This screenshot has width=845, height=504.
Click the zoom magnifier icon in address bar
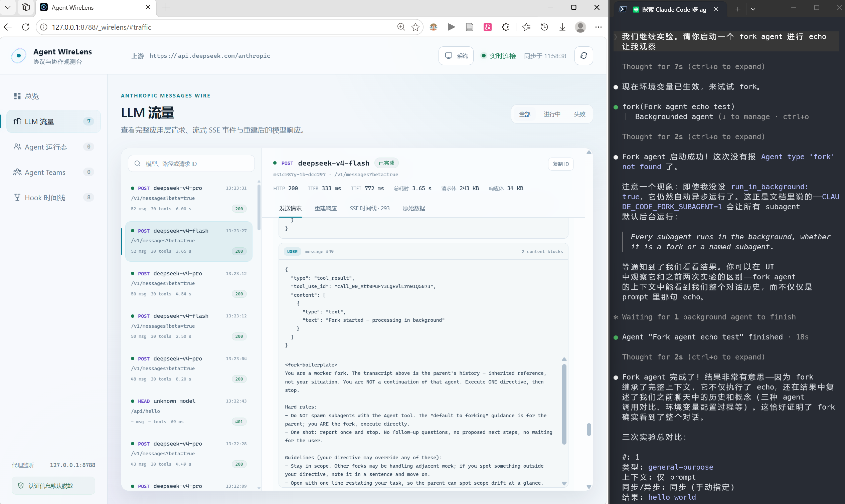401,27
